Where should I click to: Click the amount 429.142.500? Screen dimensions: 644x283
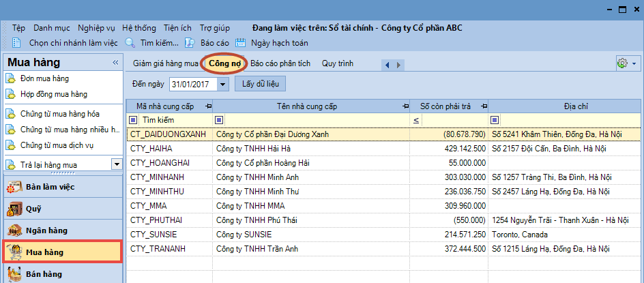465,149
